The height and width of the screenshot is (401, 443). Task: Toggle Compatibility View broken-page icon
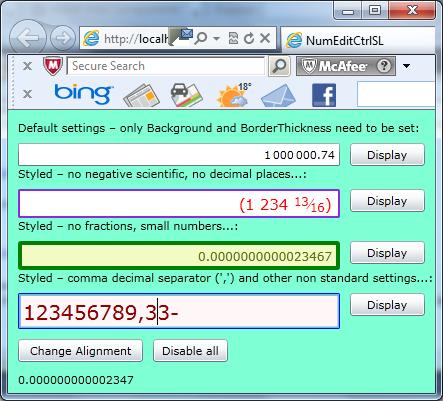tap(233, 38)
